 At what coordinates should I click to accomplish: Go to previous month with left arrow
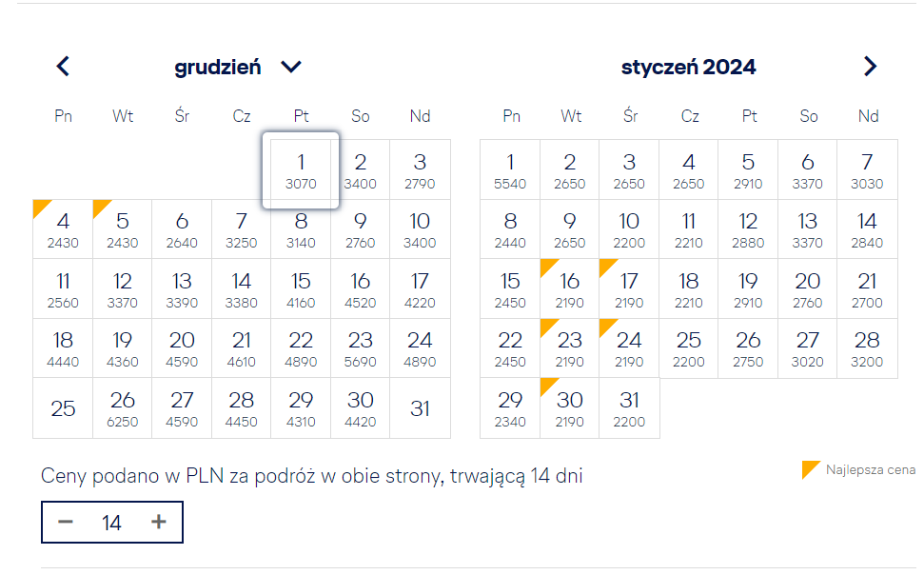(63, 66)
